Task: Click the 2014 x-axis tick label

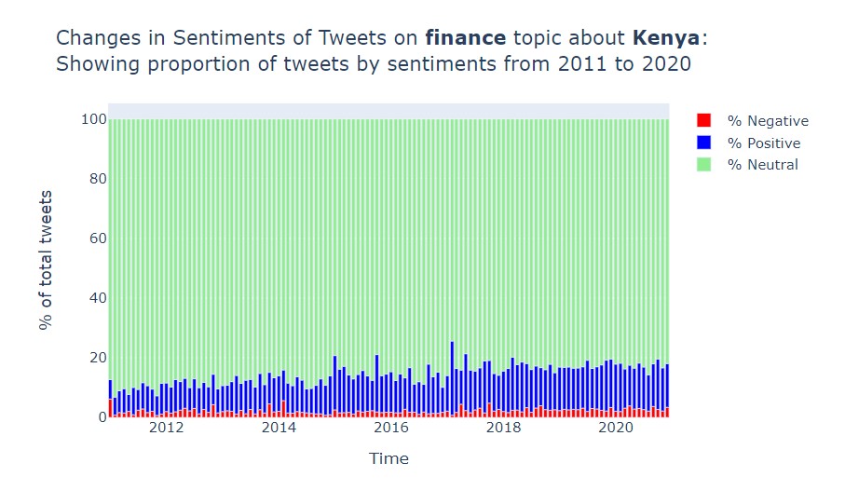Action: tap(279, 428)
